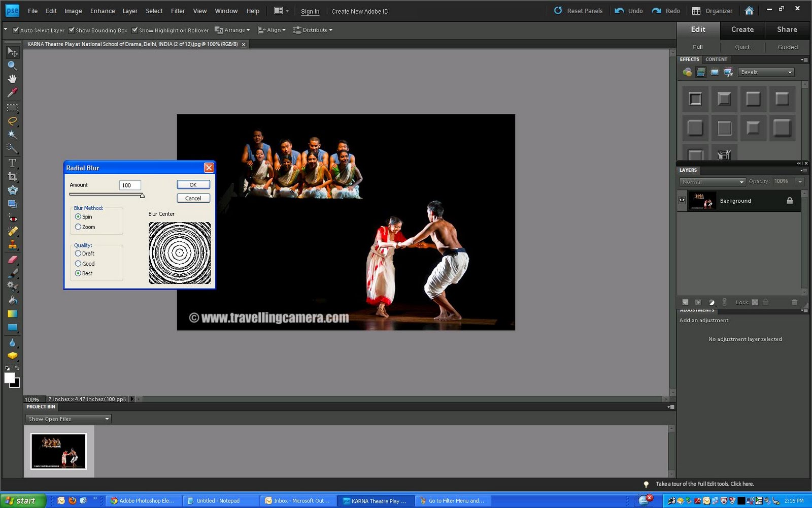
Task: Click Reset Panels button
Action: click(579, 11)
